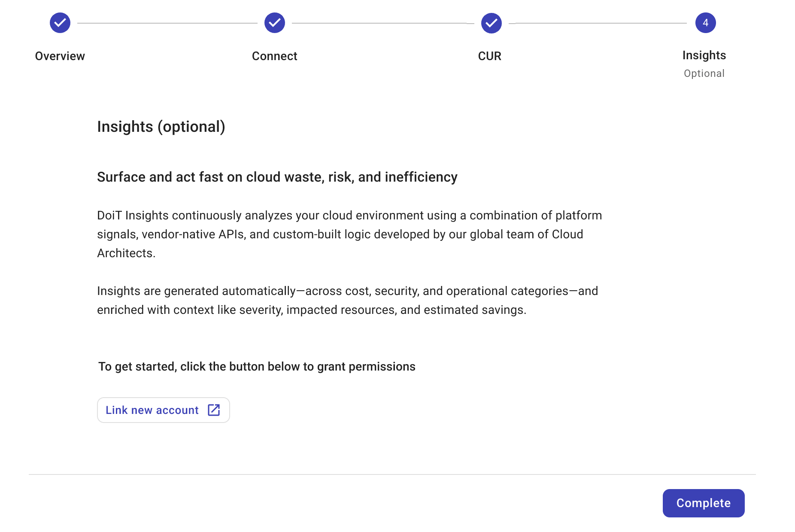Switch to the Connect step
Image resolution: width=795 pixels, height=532 pixels.
(275, 55)
